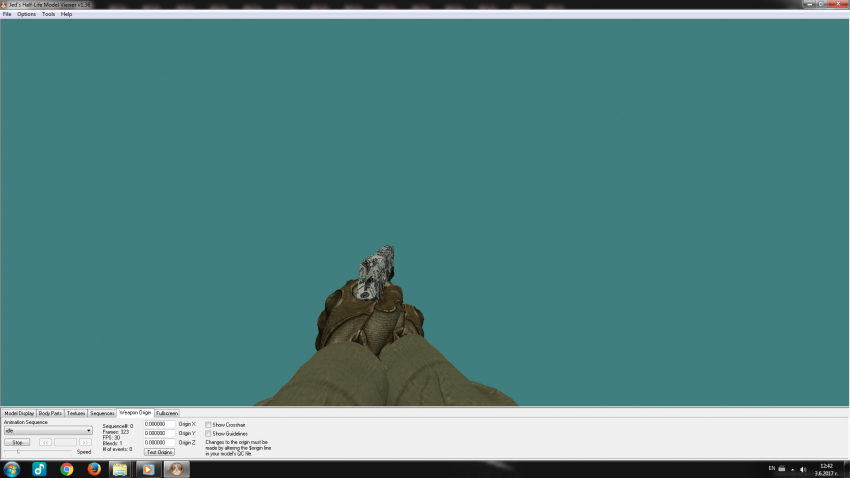Switch to the Fullscreen tab
This screenshot has width=850, height=478.
tap(167, 413)
